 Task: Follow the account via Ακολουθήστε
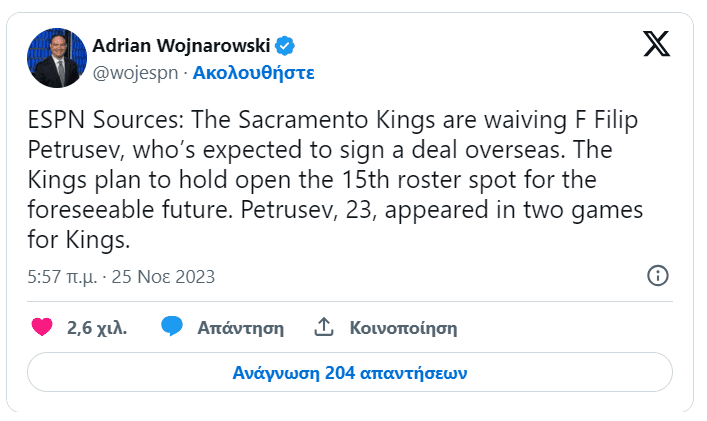[253, 72]
